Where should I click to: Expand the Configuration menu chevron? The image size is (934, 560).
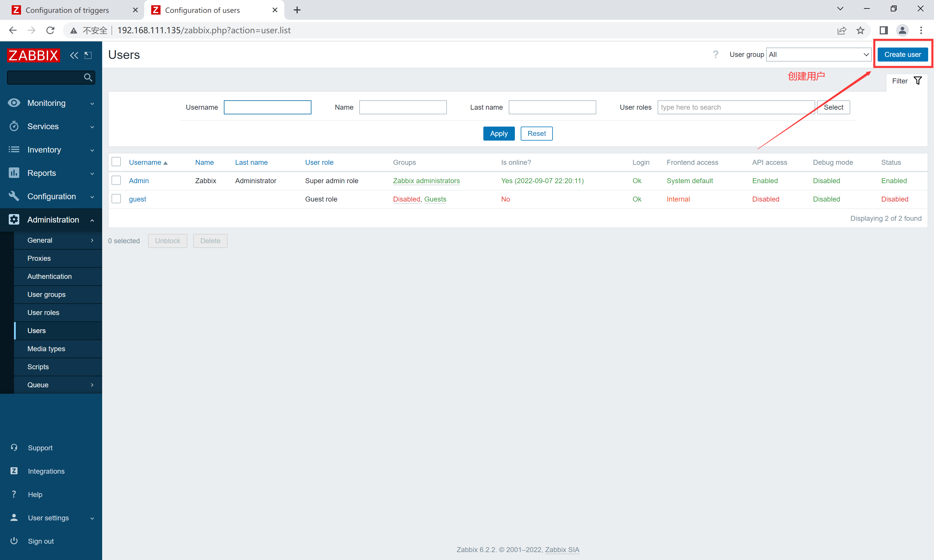tap(92, 197)
